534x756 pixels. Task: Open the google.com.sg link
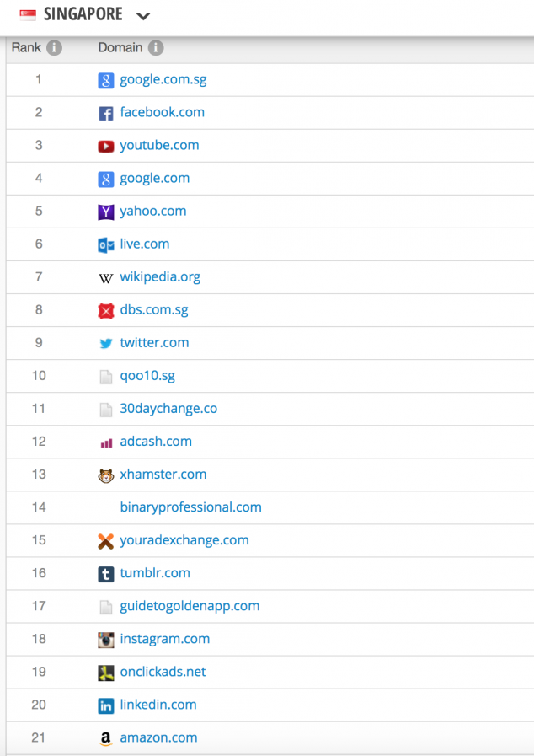click(163, 80)
